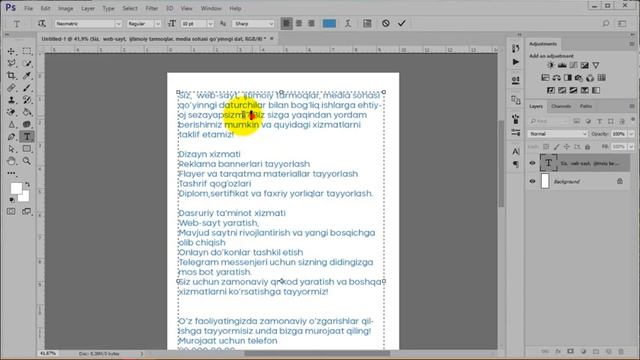Screen dimensions: 640x360
Task: Reset default foreground and background colors
Action: (x=12, y=200)
